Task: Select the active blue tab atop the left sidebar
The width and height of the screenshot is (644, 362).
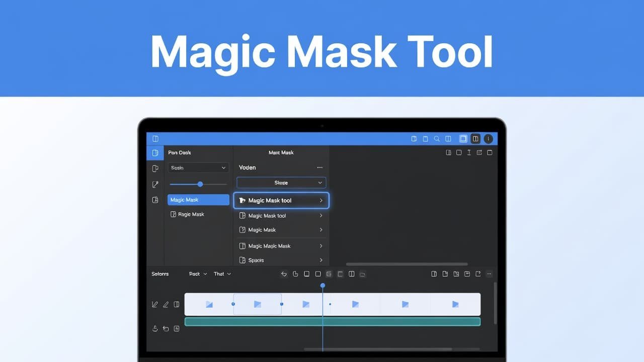Action: pos(155,153)
